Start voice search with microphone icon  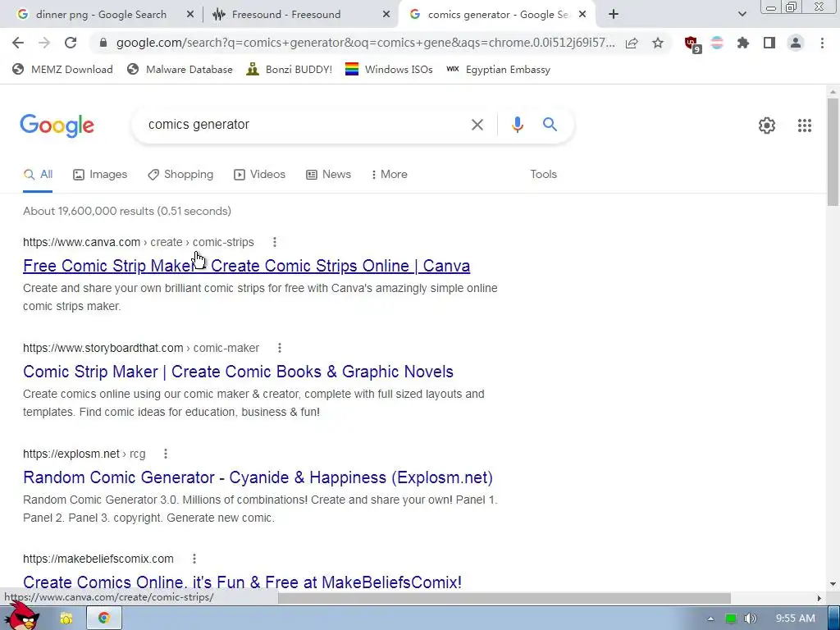[517, 125]
